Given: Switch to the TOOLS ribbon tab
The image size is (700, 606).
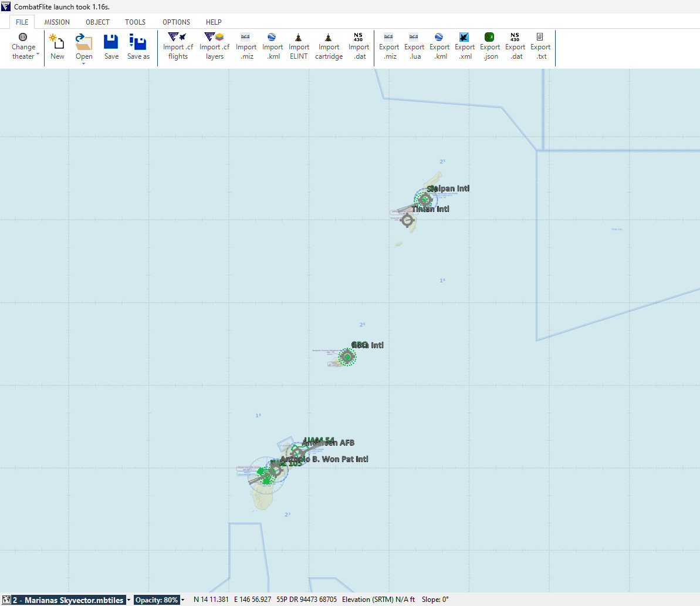Looking at the screenshot, I should tap(135, 22).
